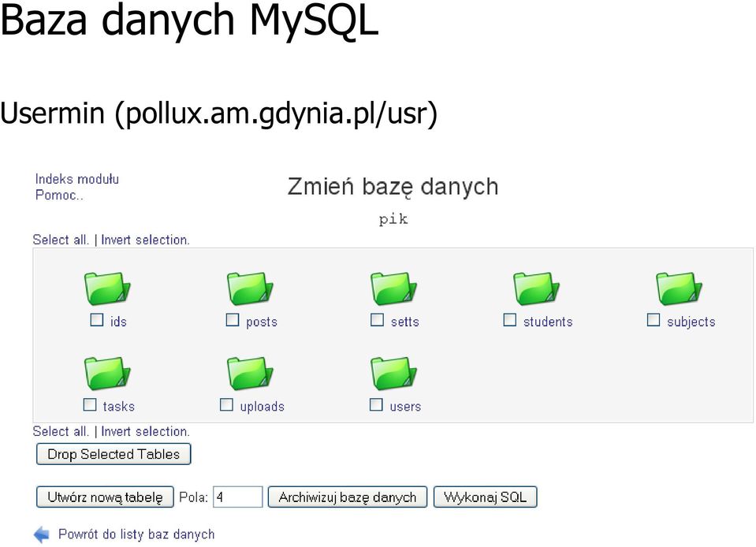
Task: Open the tasks table folder icon
Action: (107, 373)
